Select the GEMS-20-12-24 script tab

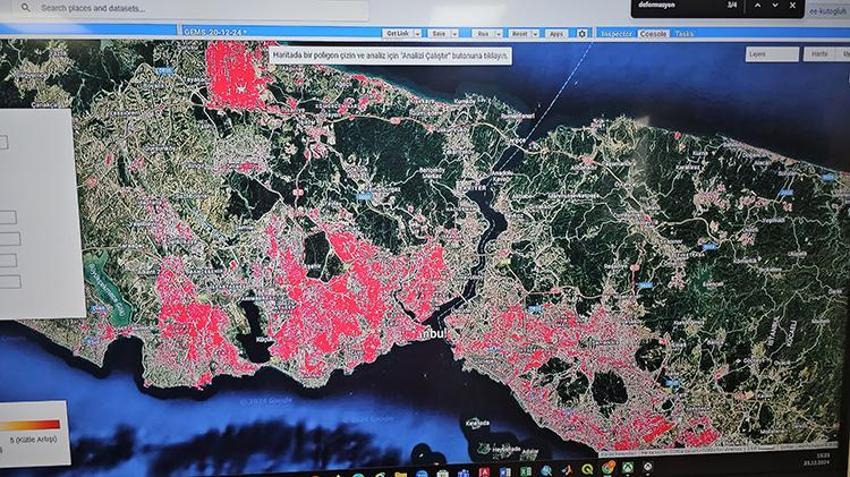coord(215,32)
